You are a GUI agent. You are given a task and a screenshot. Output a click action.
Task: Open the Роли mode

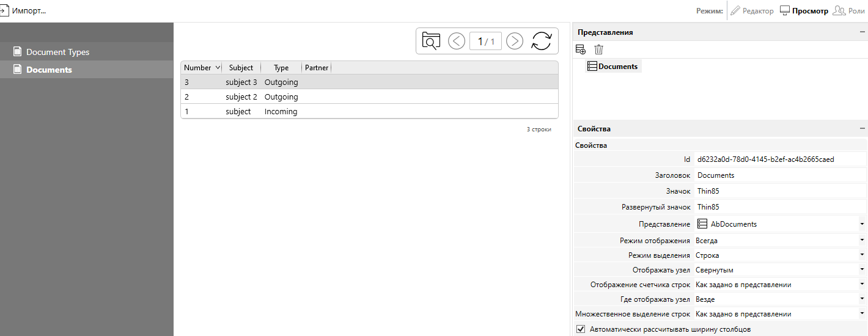(x=848, y=11)
